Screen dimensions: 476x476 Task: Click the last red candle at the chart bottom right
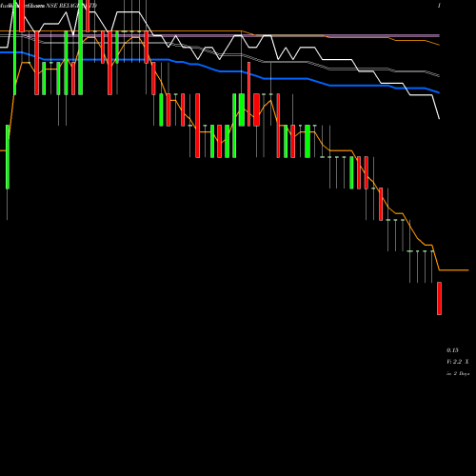coord(439,298)
